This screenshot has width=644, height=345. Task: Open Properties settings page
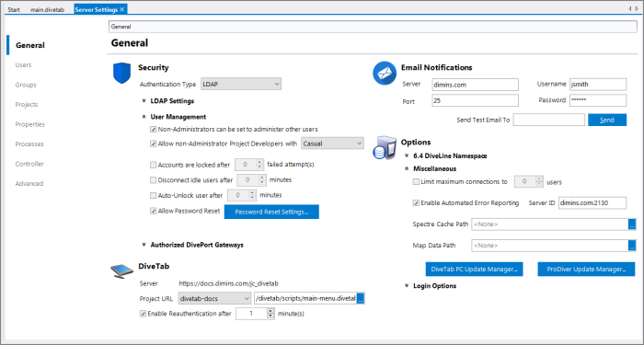(30, 124)
